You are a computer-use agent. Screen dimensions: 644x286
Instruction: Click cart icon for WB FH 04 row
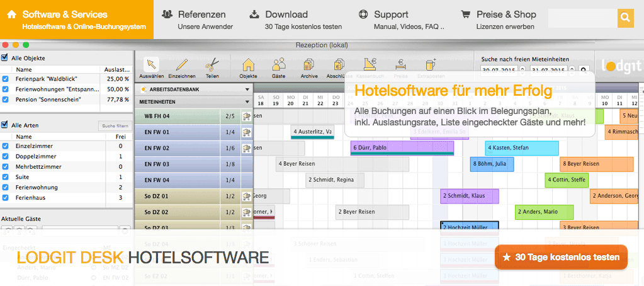coord(246,117)
